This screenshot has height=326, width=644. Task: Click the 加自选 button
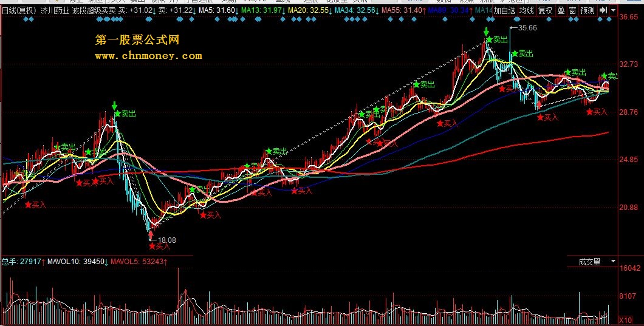(504, 10)
